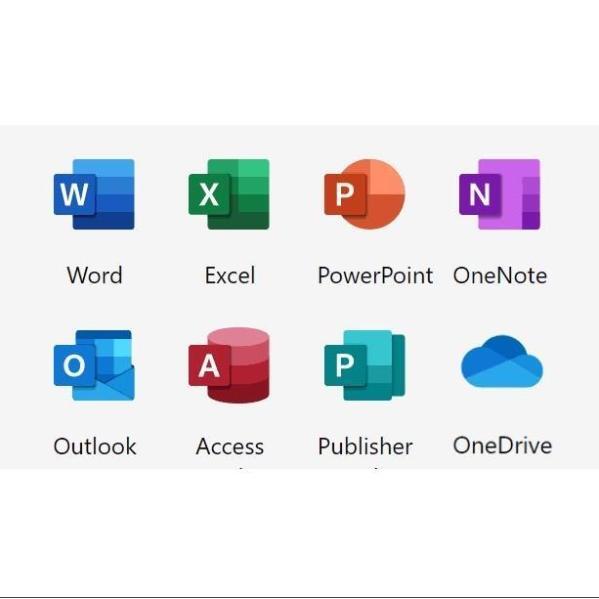
Task: Select the "Excel" text label
Action: 230,275
